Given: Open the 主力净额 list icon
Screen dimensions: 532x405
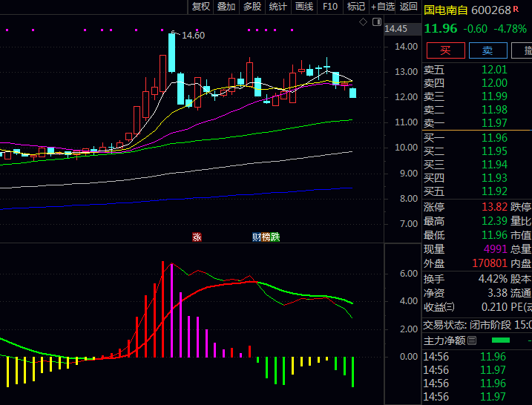Looking at the screenshot, I should click(472, 340).
